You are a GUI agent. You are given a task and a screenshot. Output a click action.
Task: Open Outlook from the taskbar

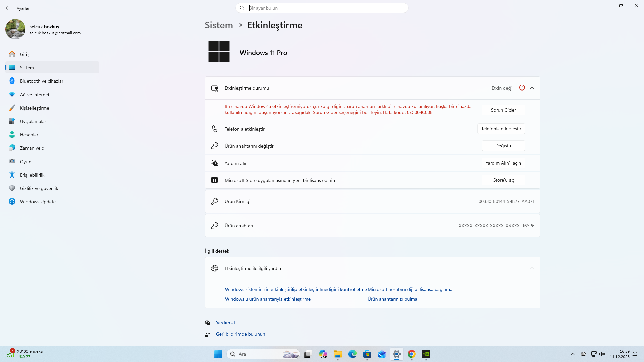pyautogui.click(x=382, y=354)
